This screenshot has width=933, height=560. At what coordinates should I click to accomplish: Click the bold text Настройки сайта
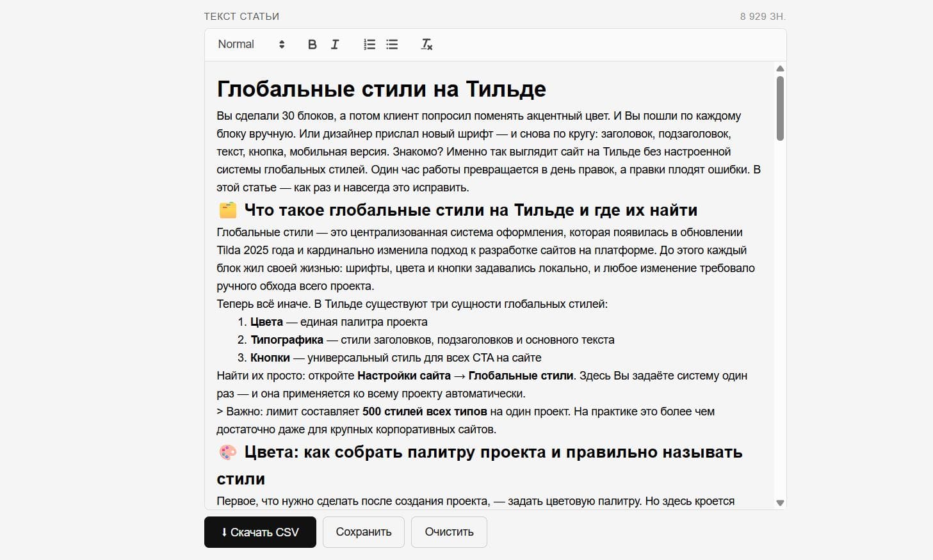(x=404, y=376)
